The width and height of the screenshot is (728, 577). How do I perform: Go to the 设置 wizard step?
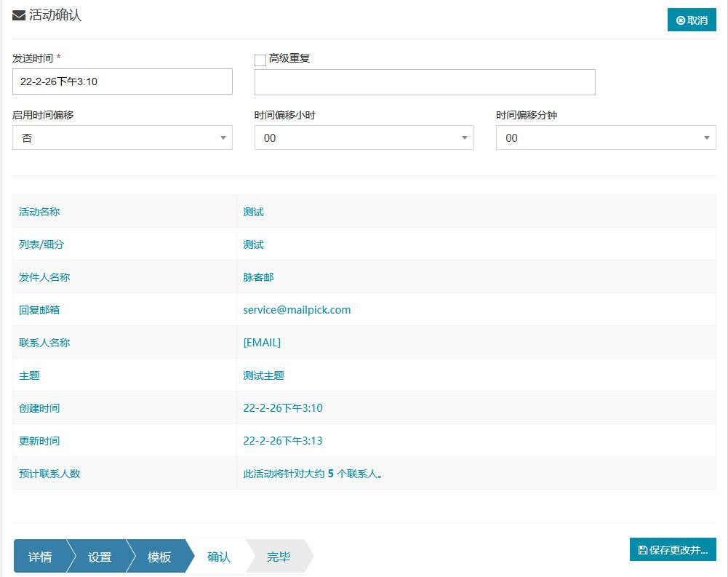pos(100,557)
